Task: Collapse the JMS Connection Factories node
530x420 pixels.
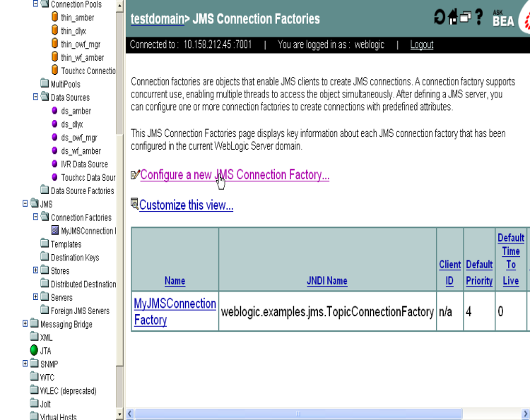Action: 35,217
